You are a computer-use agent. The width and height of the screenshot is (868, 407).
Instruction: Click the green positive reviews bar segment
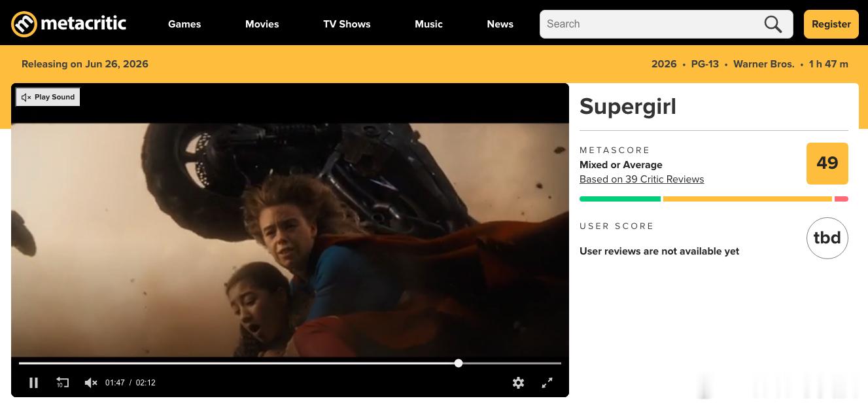coord(620,199)
